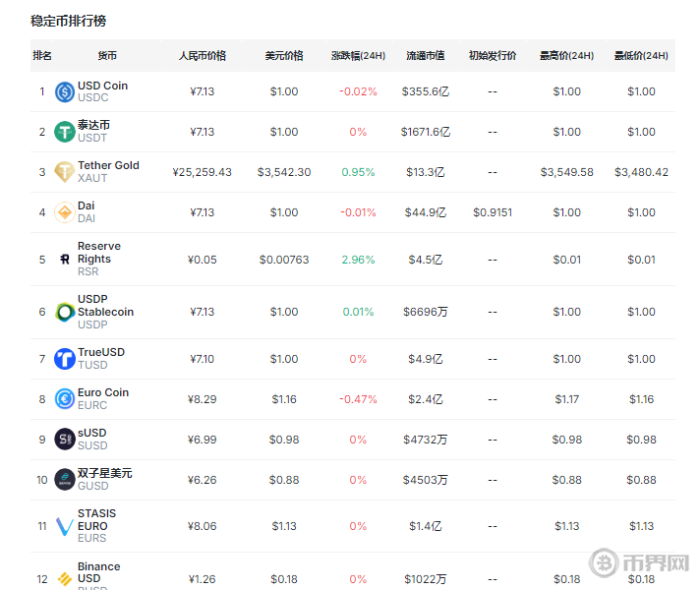Viewport: 700px width, 590px height.
Task: Open the Reserve Rights RSR icon
Action: click(65, 260)
